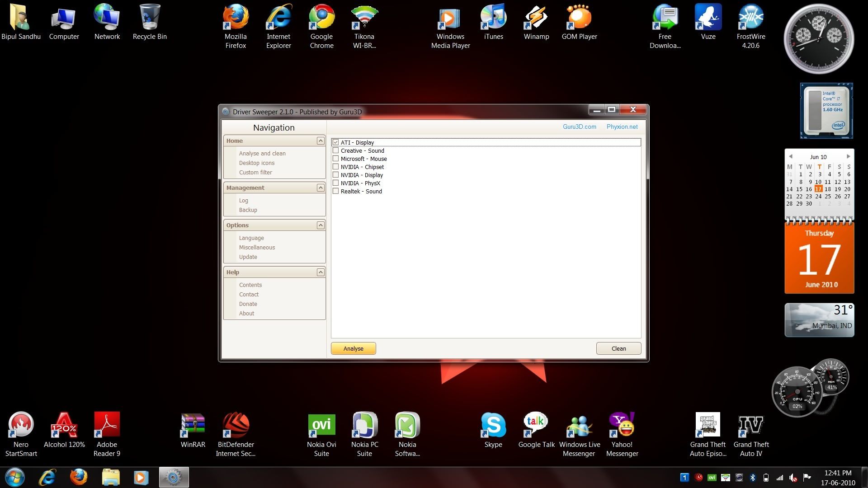The width and height of the screenshot is (868, 488).
Task: Open Winamp desktop shortcut
Action: pos(536,22)
